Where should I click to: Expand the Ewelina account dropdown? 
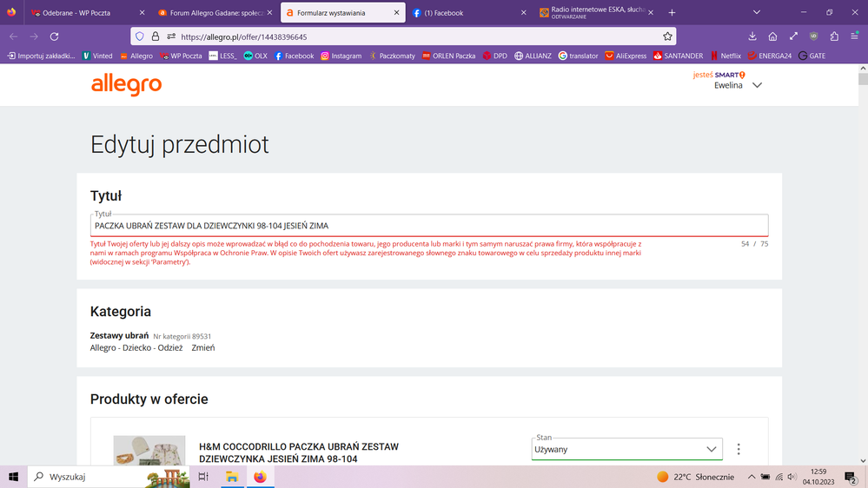point(738,85)
